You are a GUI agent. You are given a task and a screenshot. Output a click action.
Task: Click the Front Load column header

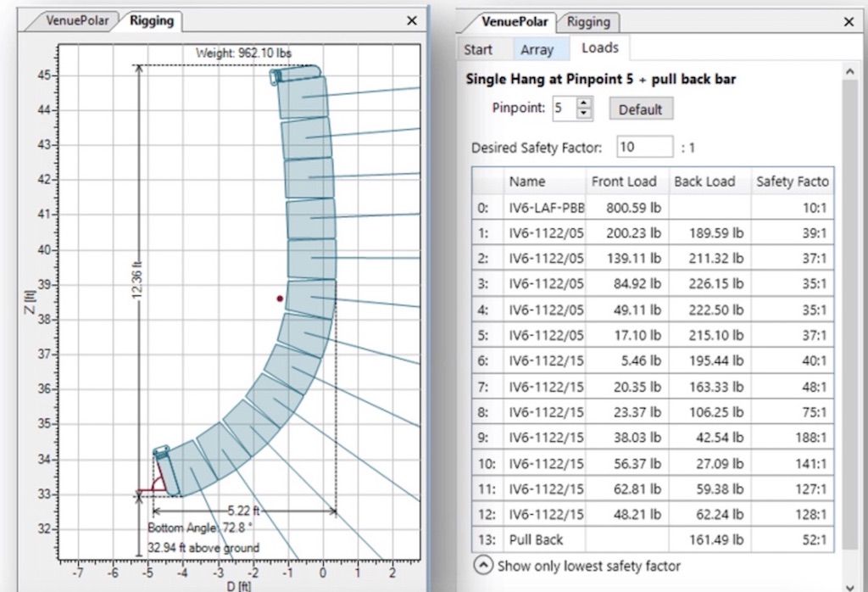pos(624,182)
